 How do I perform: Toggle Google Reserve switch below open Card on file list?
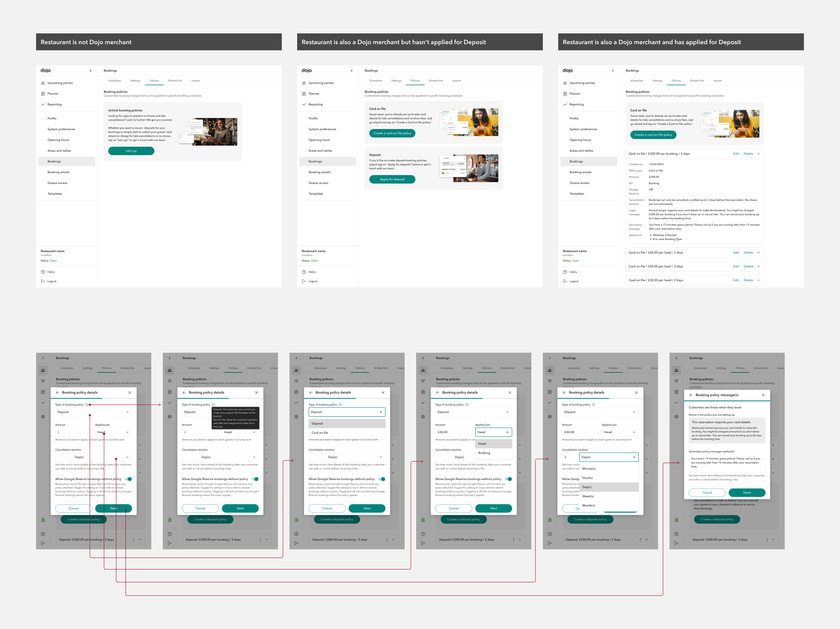point(382,479)
